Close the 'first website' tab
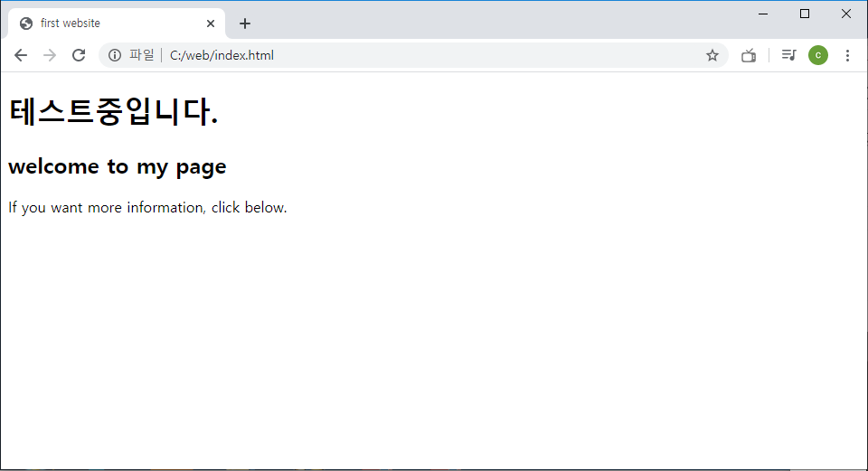The width and height of the screenshot is (868, 471). 211,24
